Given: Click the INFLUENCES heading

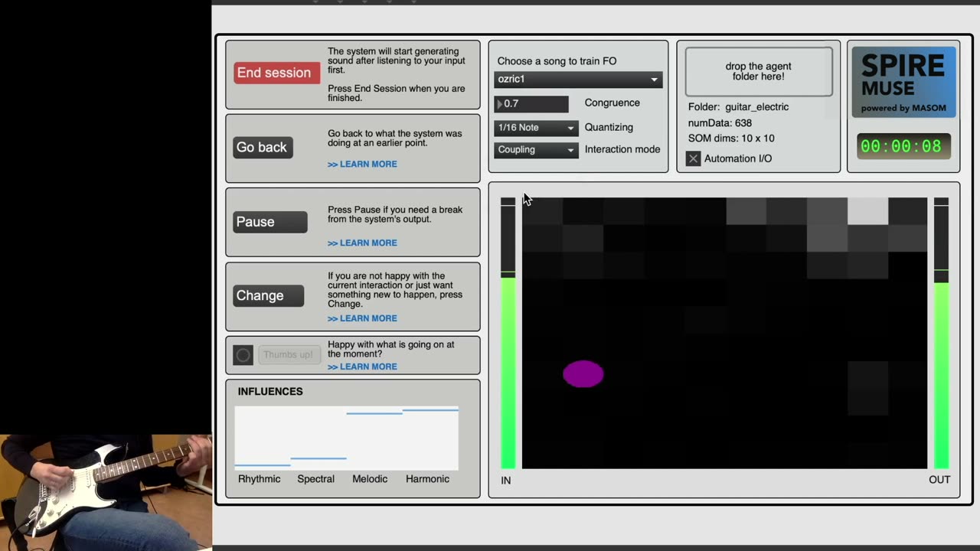Looking at the screenshot, I should [270, 391].
